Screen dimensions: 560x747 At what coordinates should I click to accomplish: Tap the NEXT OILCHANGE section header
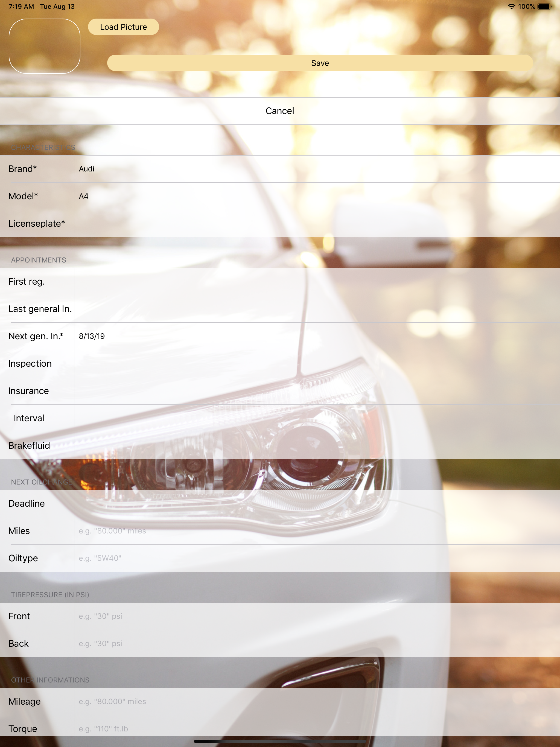tap(42, 482)
